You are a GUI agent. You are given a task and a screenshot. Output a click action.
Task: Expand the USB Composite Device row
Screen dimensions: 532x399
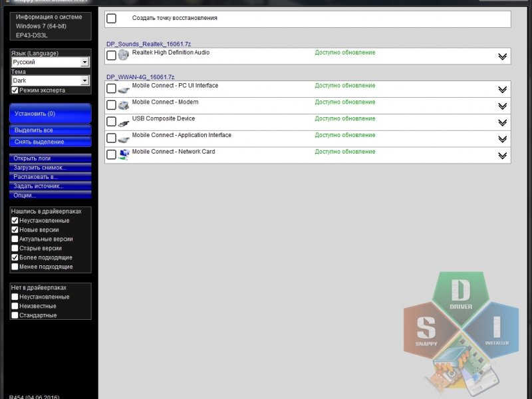coord(503,122)
